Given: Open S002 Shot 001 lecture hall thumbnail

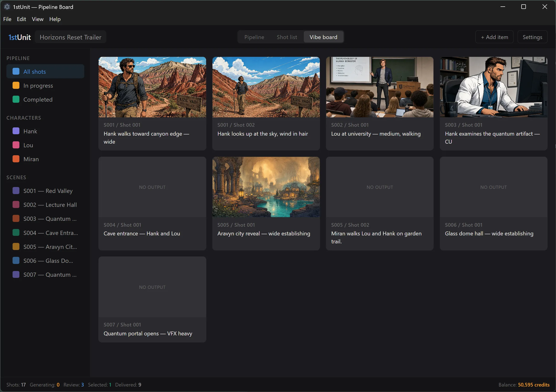Looking at the screenshot, I should coord(380,87).
